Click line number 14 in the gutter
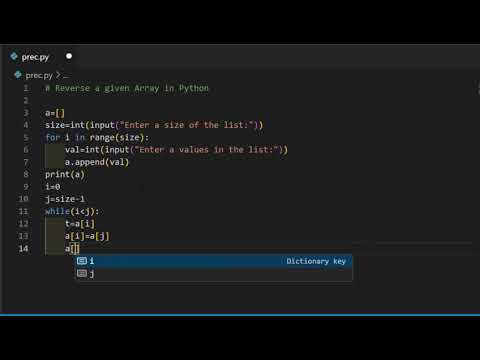This screenshot has height=360, width=480. click(23, 249)
